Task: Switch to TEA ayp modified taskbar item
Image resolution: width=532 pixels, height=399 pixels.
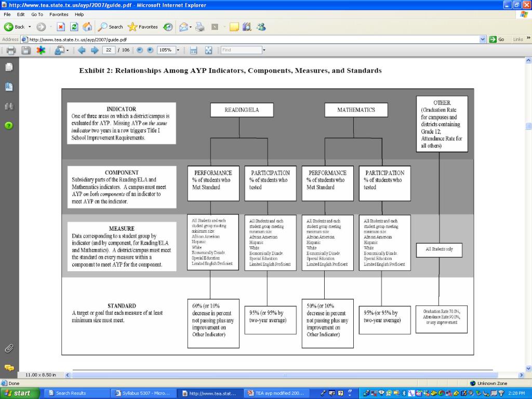Action: (276, 393)
